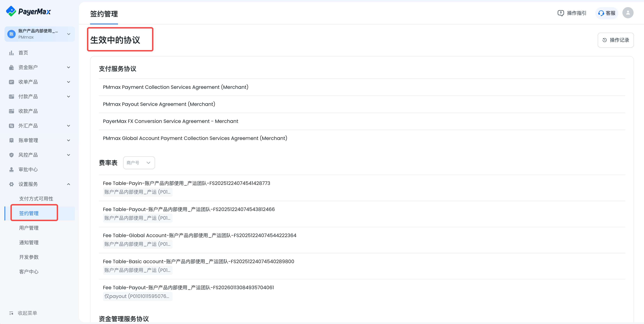Collapse the 设置服务 submenu chevron
Viewport: 644px width, 324px height.
pos(69,184)
